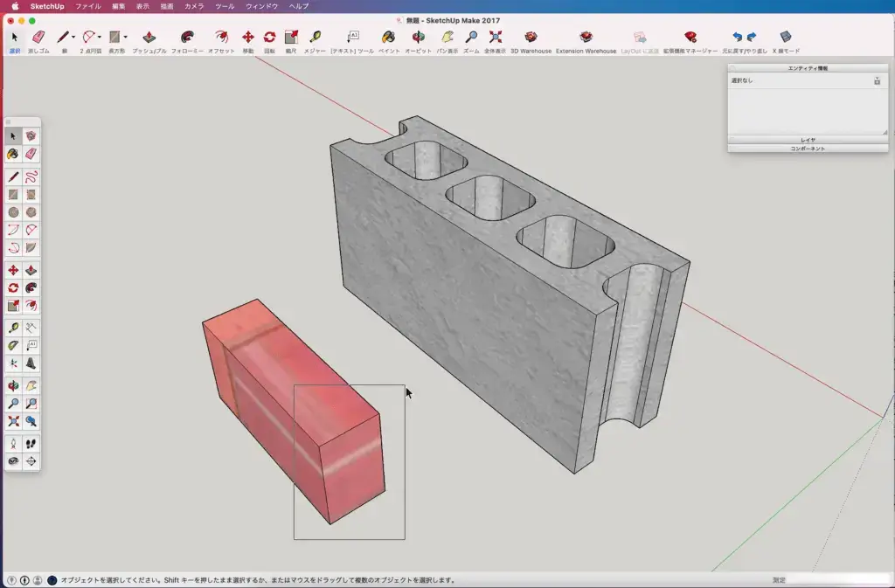The height and width of the screenshot is (588, 895).
Task: Expand the コンポーネント panel header
Action: click(808, 149)
